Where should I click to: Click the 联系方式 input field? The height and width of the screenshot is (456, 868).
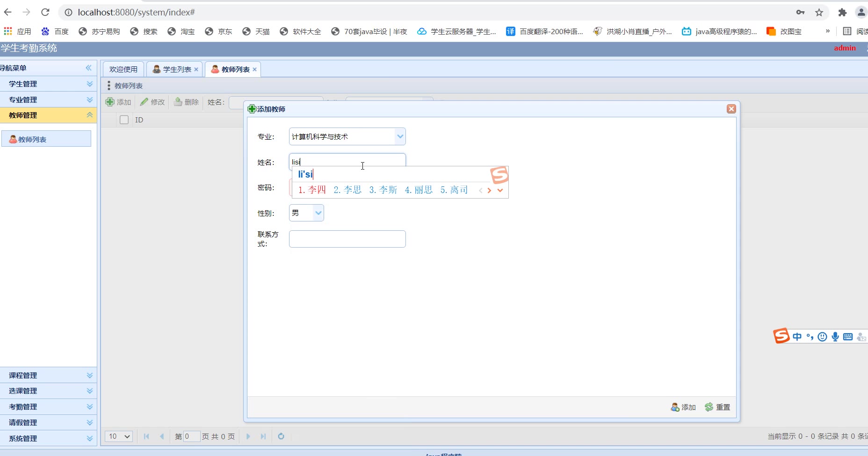coord(347,239)
